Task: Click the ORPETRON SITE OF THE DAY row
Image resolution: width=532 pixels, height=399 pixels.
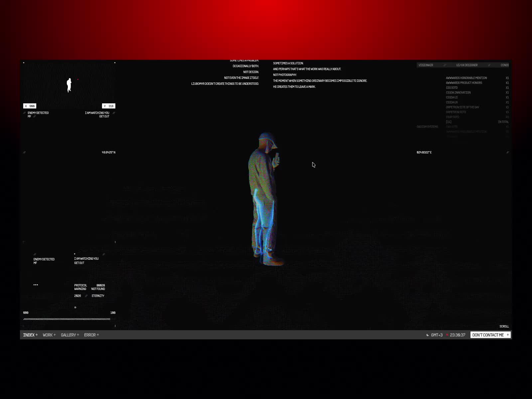Action: tap(477, 107)
